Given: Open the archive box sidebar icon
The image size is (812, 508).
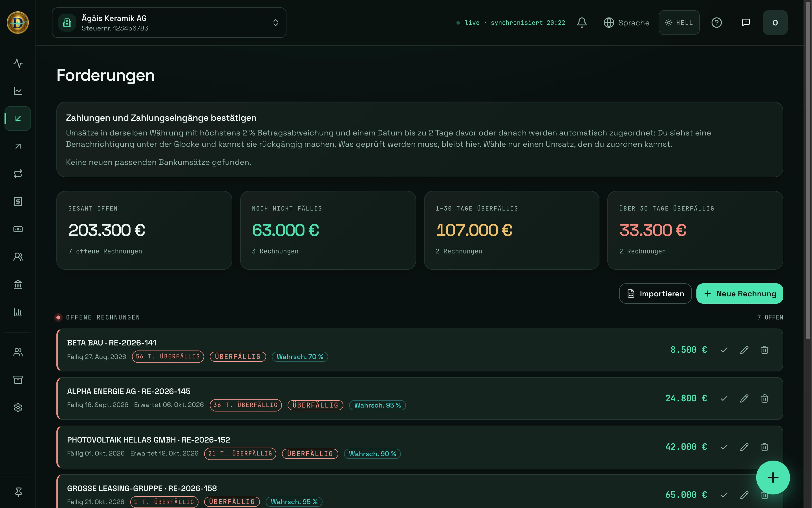Looking at the screenshot, I should [18, 380].
